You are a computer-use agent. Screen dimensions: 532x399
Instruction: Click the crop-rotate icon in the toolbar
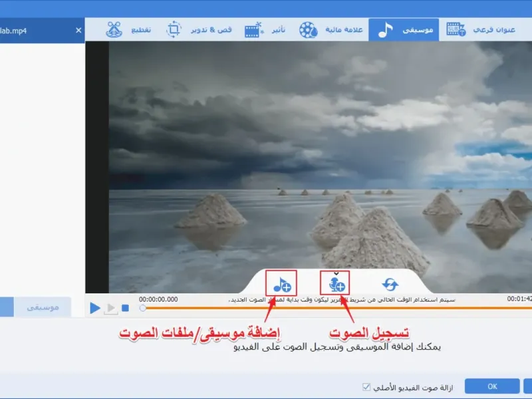pyautogui.click(x=174, y=30)
